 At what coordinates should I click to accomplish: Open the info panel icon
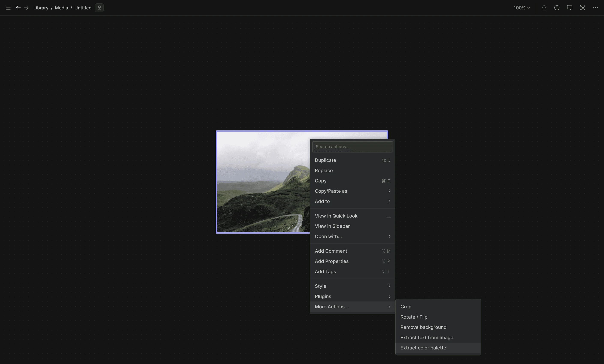point(557,8)
